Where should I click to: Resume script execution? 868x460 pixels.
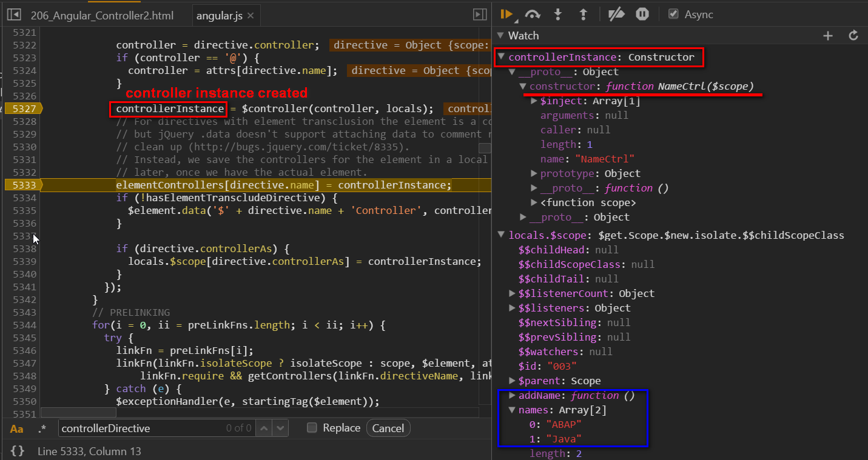506,15
